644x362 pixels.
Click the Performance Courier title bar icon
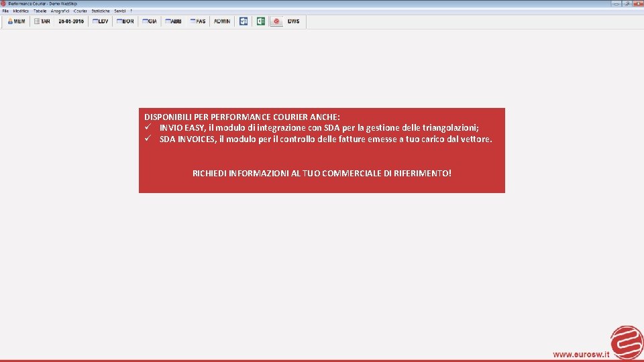tap(3, 3)
